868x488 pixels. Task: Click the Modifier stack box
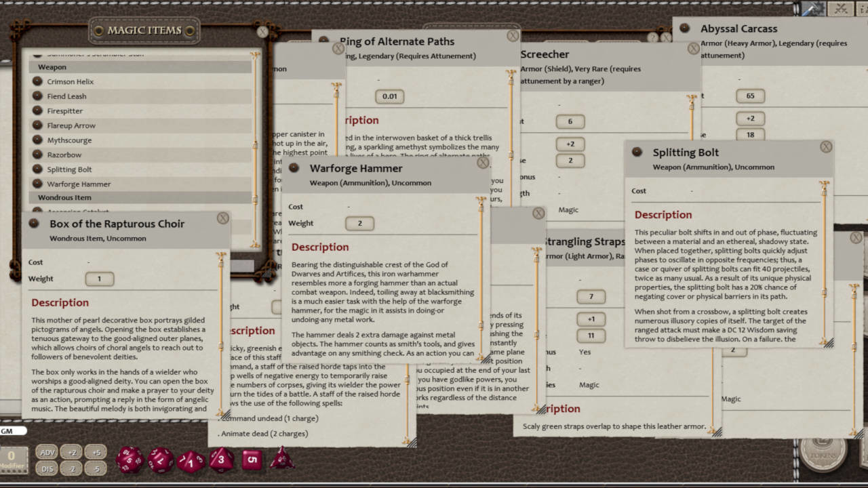click(x=12, y=458)
